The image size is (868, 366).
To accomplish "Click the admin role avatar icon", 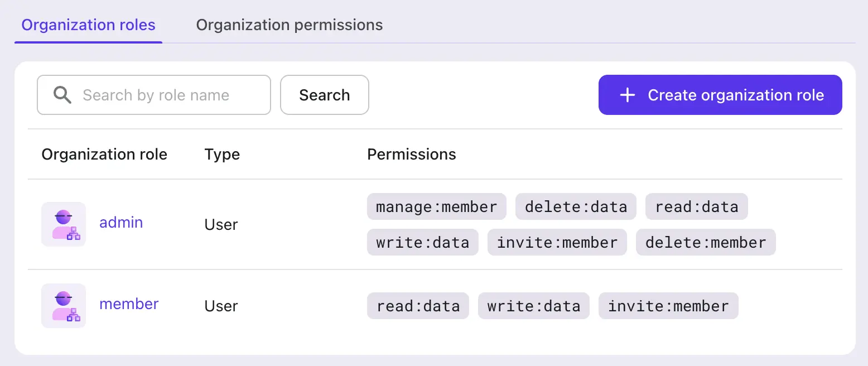I will coord(64,224).
